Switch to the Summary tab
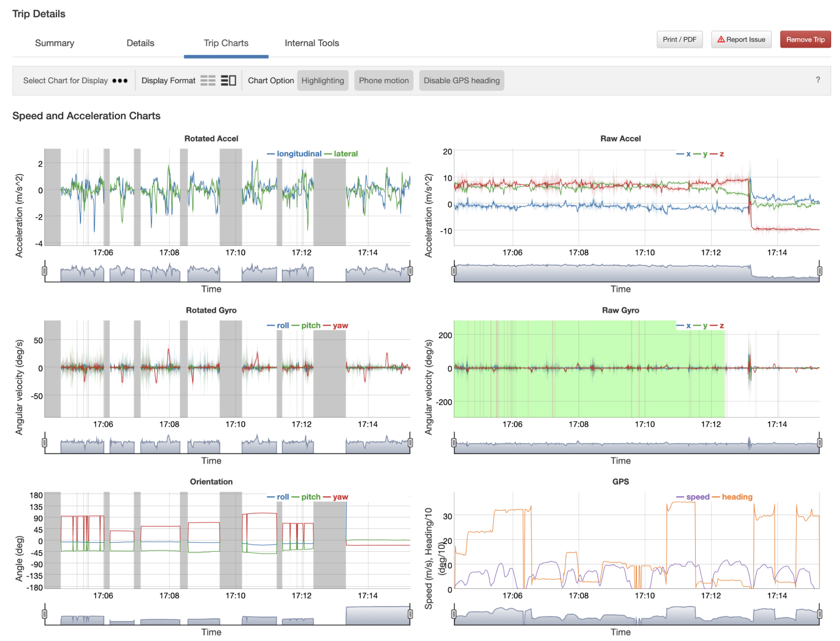Screen dimensions: 840x641 click(54, 43)
